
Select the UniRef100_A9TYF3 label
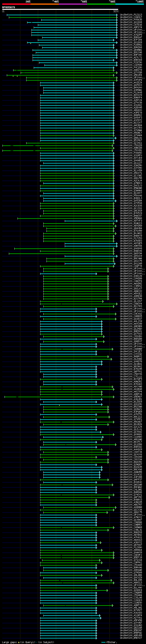(x=131, y=221)
